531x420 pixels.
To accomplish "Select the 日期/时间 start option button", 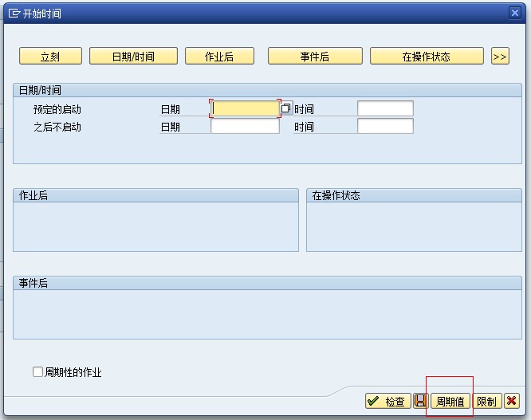I will coord(133,56).
